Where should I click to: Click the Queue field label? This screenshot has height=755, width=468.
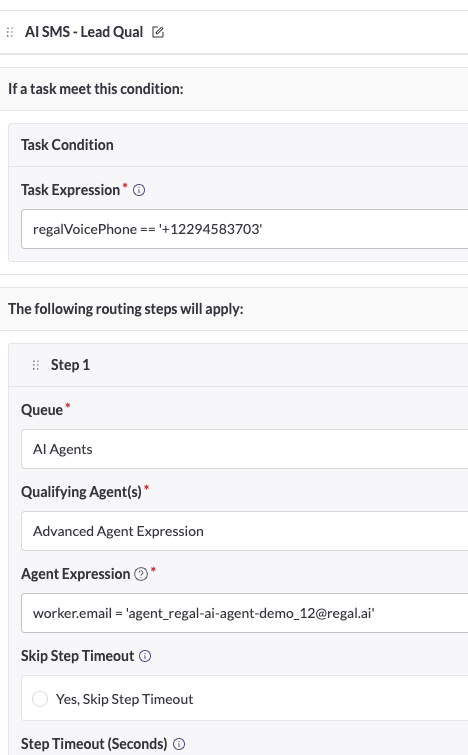click(x=42, y=410)
